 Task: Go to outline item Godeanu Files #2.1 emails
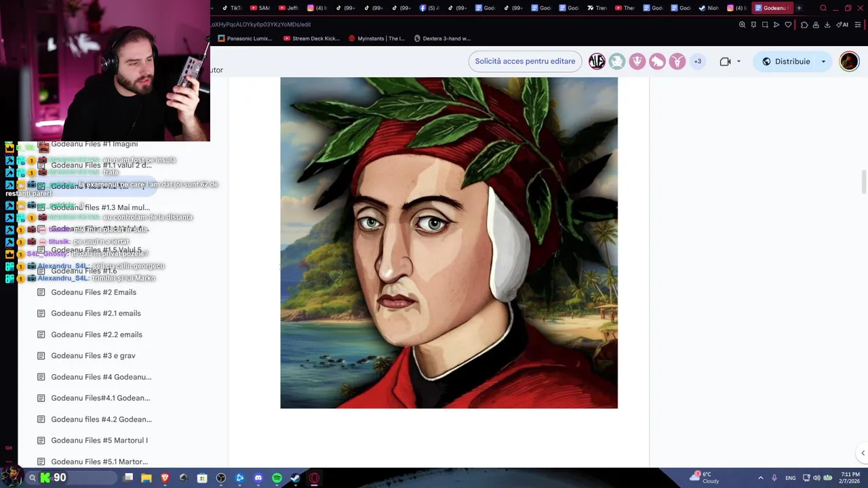[x=96, y=313]
